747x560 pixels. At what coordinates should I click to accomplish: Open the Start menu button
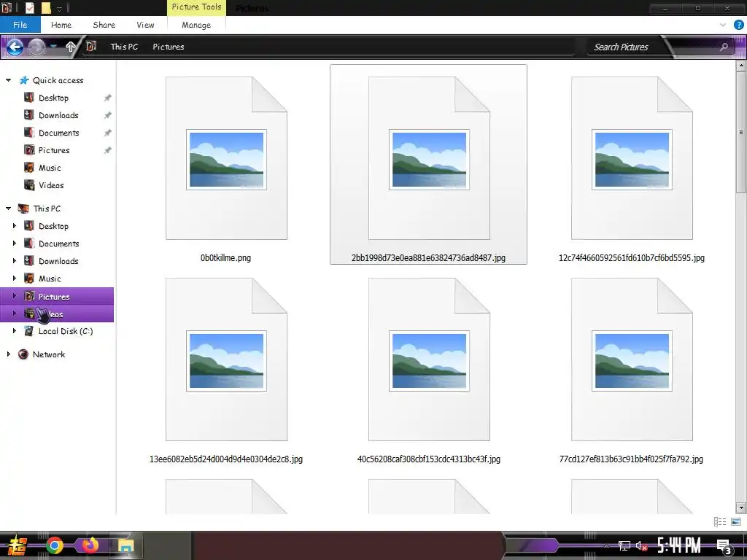(x=17, y=545)
